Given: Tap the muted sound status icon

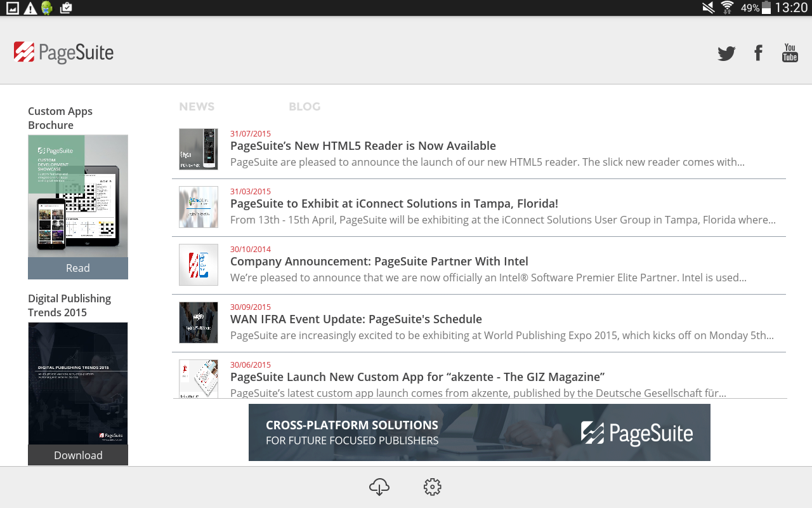Looking at the screenshot, I should click(708, 8).
